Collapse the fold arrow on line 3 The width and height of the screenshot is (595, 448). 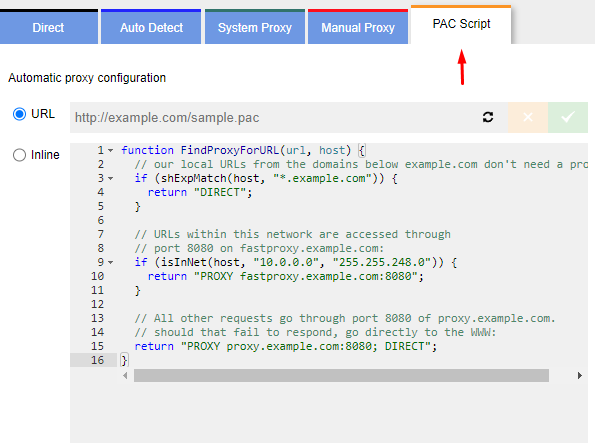point(110,178)
